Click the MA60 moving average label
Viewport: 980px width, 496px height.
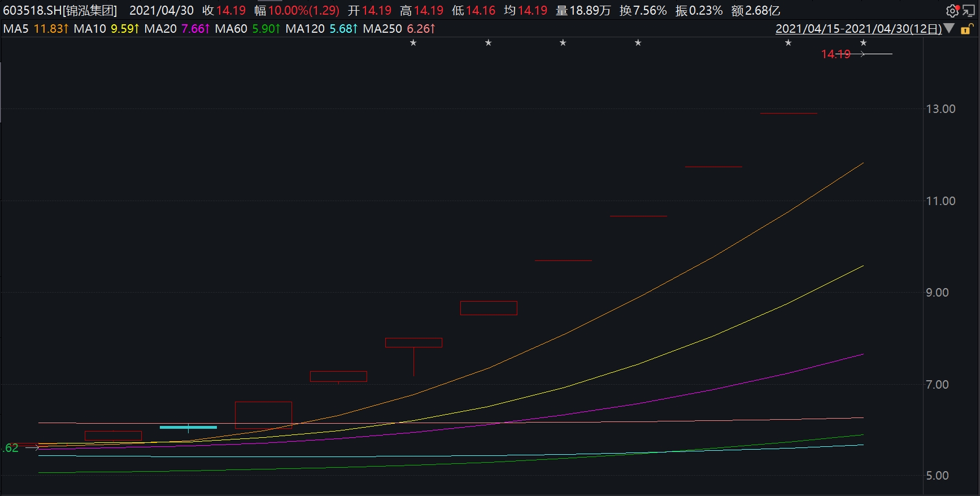[x=231, y=29]
